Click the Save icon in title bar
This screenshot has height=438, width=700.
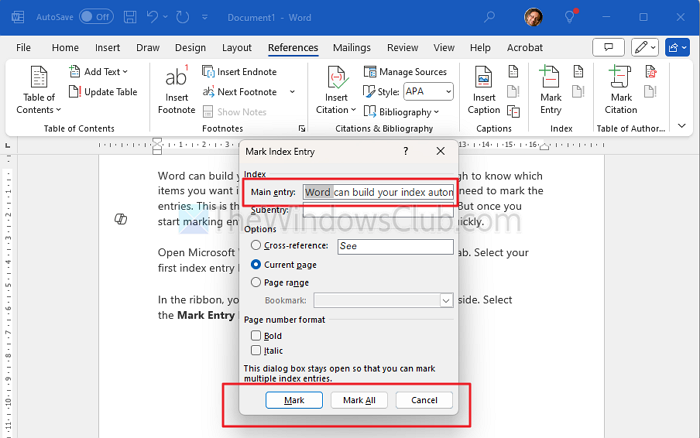pyautogui.click(x=130, y=17)
